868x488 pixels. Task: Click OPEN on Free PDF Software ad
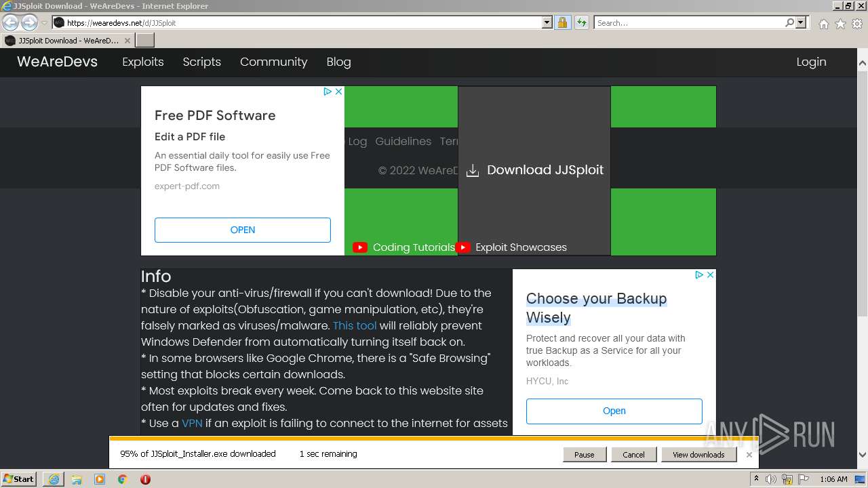pyautogui.click(x=243, y=230)
